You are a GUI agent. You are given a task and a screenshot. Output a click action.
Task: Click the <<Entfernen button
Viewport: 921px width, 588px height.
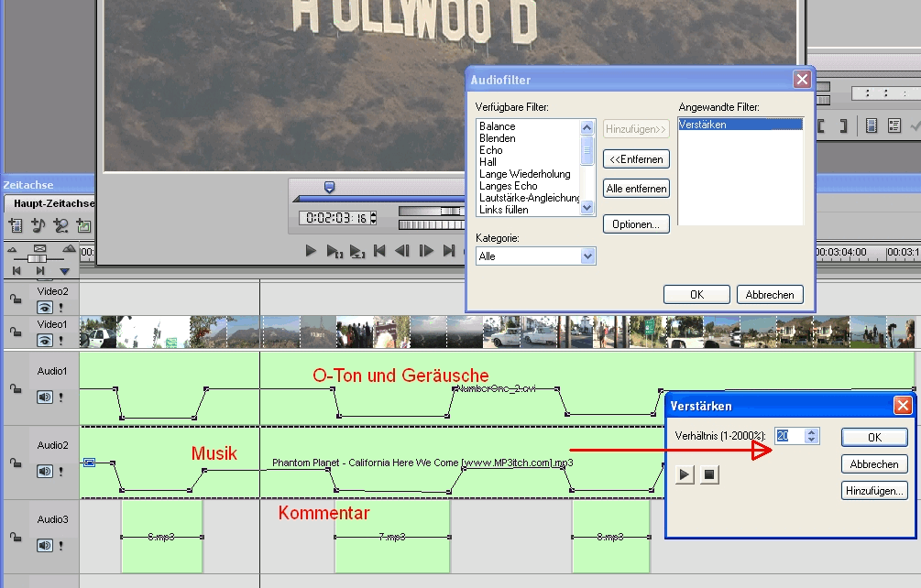636,159
